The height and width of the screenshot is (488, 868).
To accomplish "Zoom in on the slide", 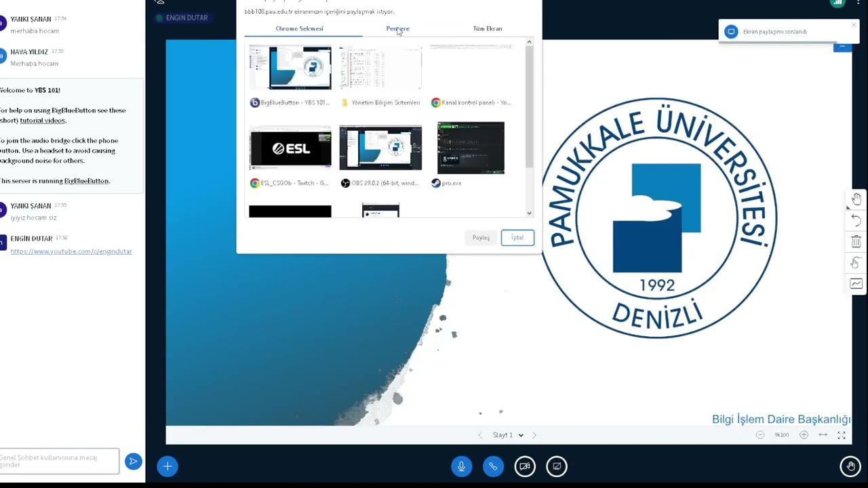I will [804, 435].
